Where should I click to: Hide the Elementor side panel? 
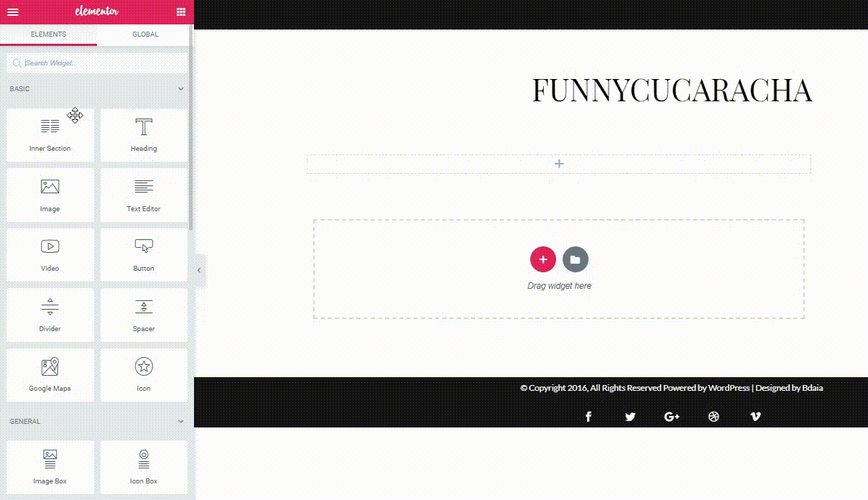click(199, 270)
